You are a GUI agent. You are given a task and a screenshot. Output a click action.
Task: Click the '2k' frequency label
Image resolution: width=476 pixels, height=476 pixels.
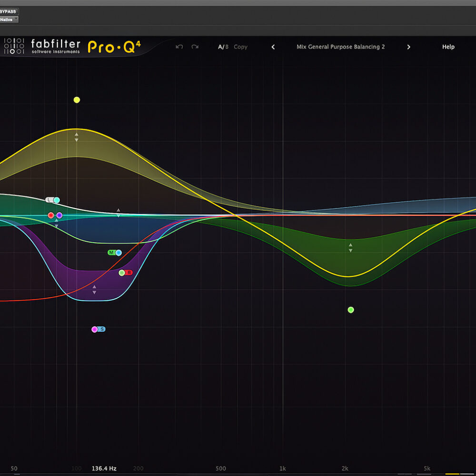[x=345, y=468]
